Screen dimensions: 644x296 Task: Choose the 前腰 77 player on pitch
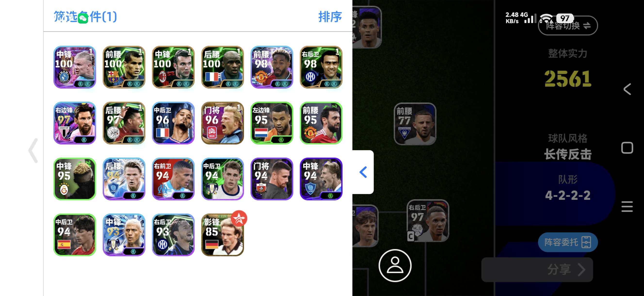pyautogui.click(x=415, y=124)
